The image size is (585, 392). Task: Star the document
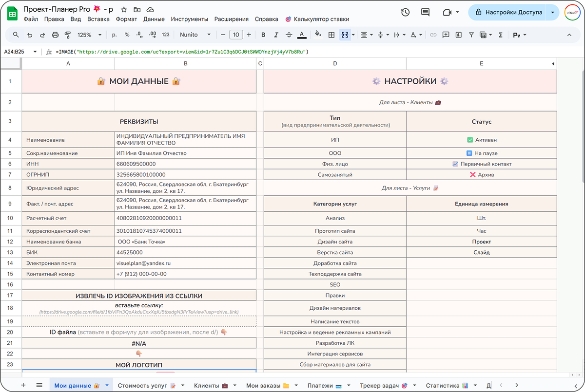click(124, 10)
